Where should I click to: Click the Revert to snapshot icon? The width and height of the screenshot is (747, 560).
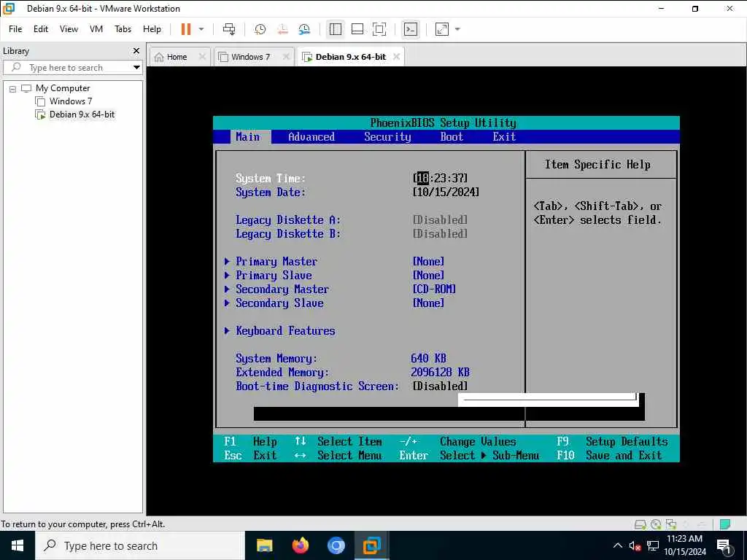click(x=282, y=29)
